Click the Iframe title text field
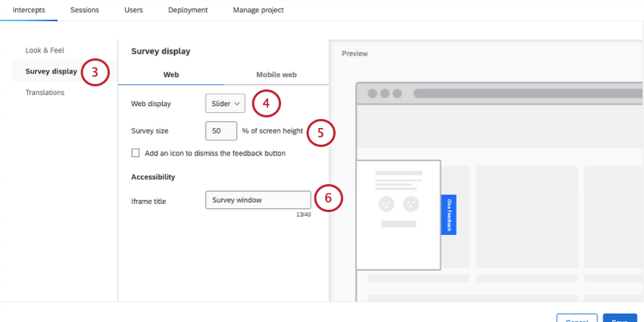The height and width of the screenshot is (322, 644). (x=258, y=200)
